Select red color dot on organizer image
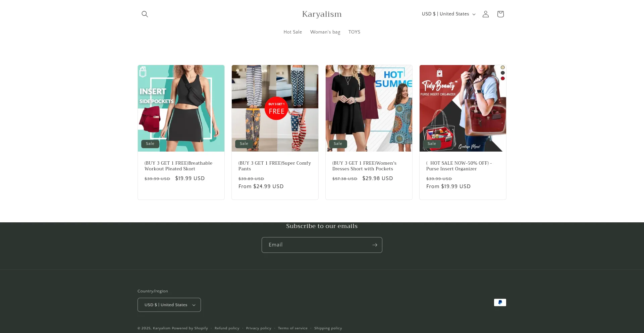 click(502, 78)
